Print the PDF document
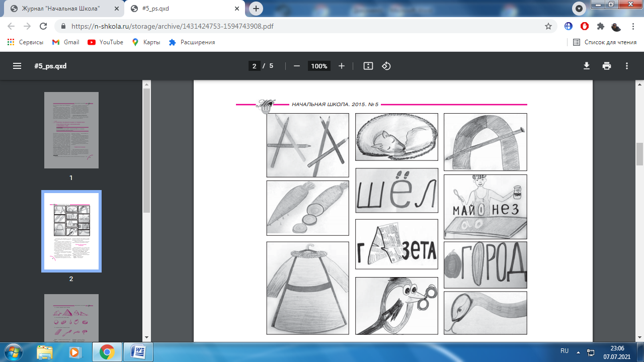Viewport: 644px width, 362px height. 607,66
